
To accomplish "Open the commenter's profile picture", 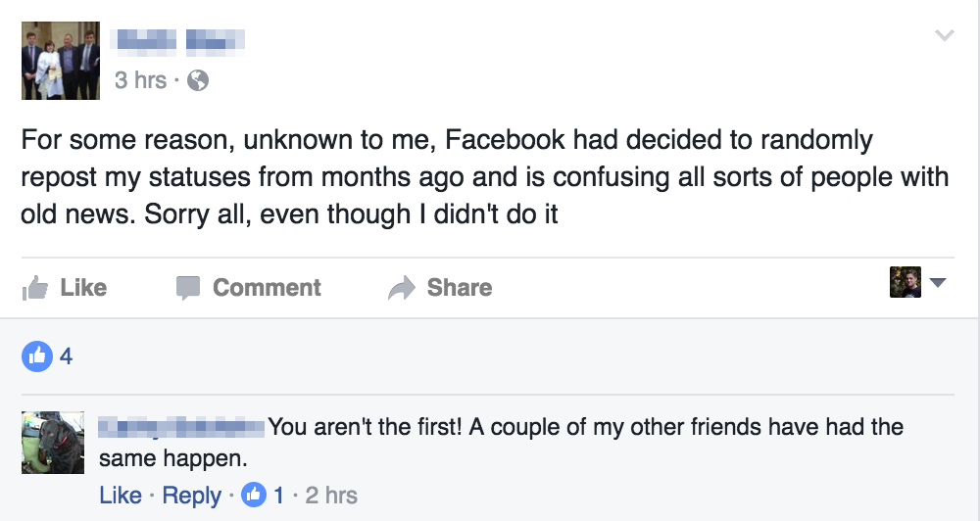I will pos(53,443).
